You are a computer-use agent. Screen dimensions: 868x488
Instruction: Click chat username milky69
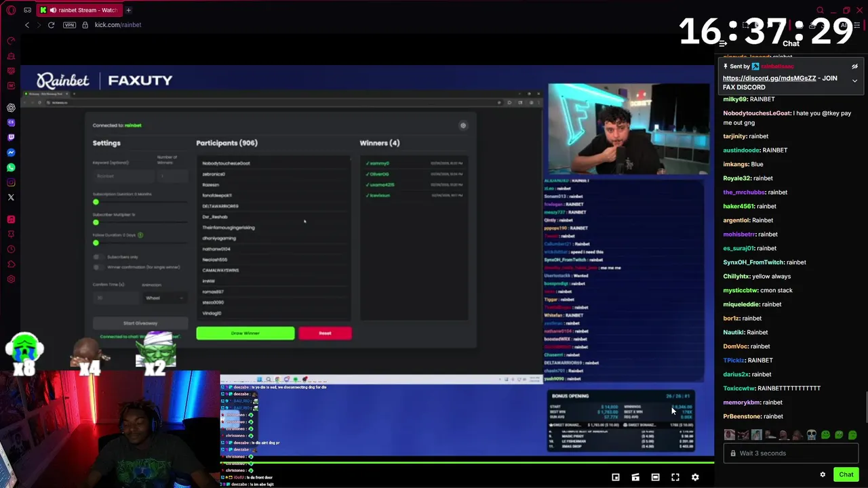(x=734, y=99)
